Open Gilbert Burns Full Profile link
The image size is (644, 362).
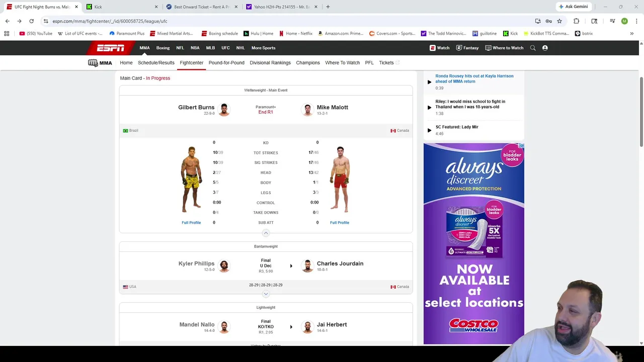(x=191, y=223)
